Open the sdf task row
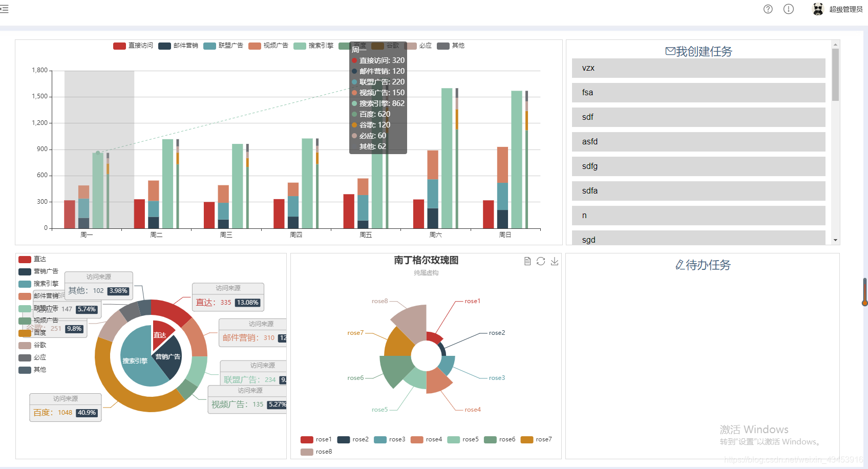This screenshot has height=469, width=868. point(698,117)
